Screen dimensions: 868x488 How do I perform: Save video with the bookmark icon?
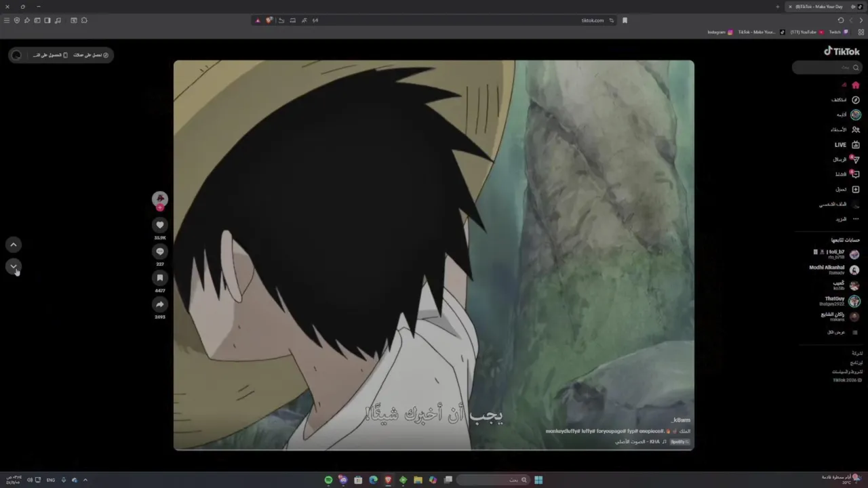point(160,278)
